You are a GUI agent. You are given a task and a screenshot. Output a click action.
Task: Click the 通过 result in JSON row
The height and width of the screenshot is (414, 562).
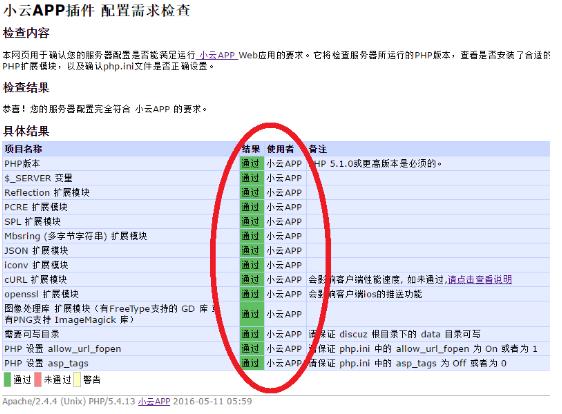click(x=252, y=251)
